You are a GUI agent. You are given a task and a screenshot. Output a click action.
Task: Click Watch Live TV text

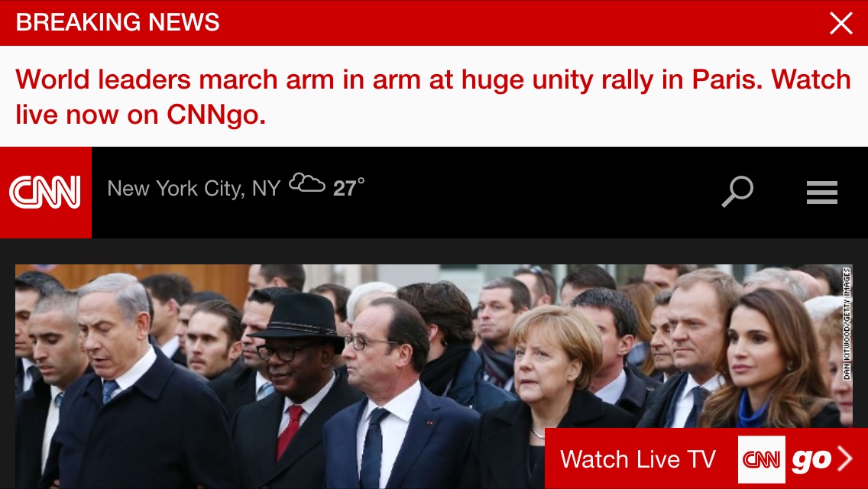click(638, 459)
